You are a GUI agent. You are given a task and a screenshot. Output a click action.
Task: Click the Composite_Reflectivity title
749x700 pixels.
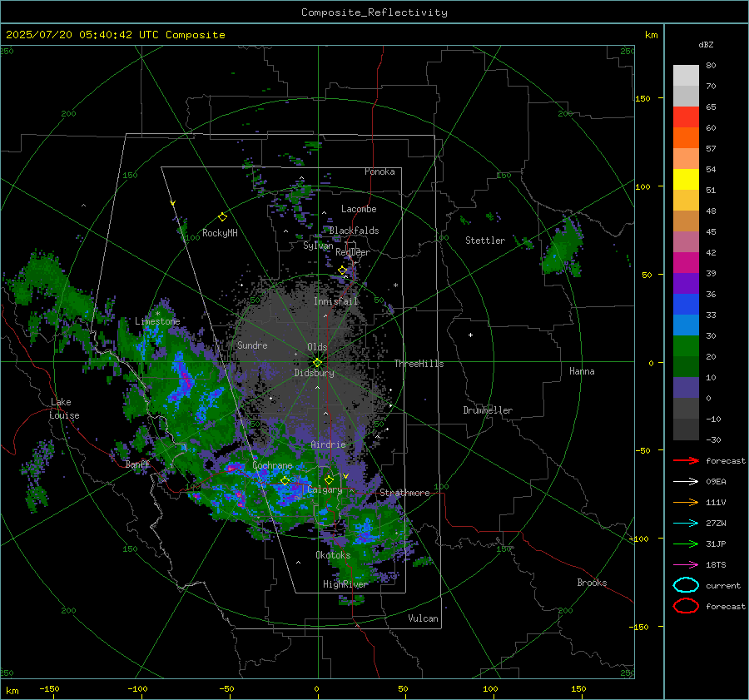point(374,12)
